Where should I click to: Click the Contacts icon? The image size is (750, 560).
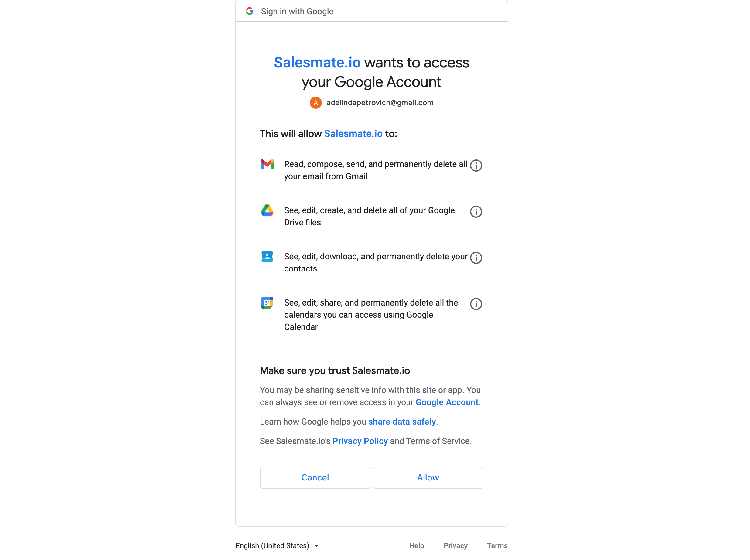click(267, 257)
